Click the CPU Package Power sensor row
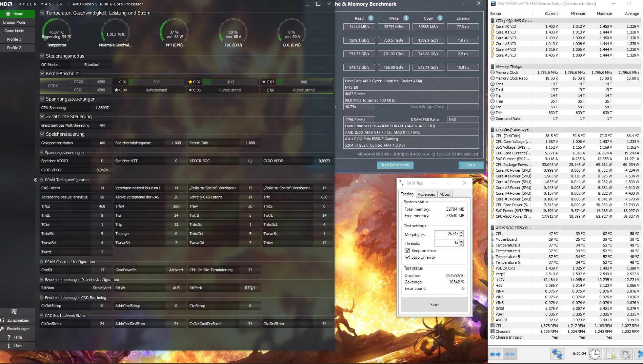The height and width of the screenshot is (364, 643). pyautogui.click(x=565, y=165)
